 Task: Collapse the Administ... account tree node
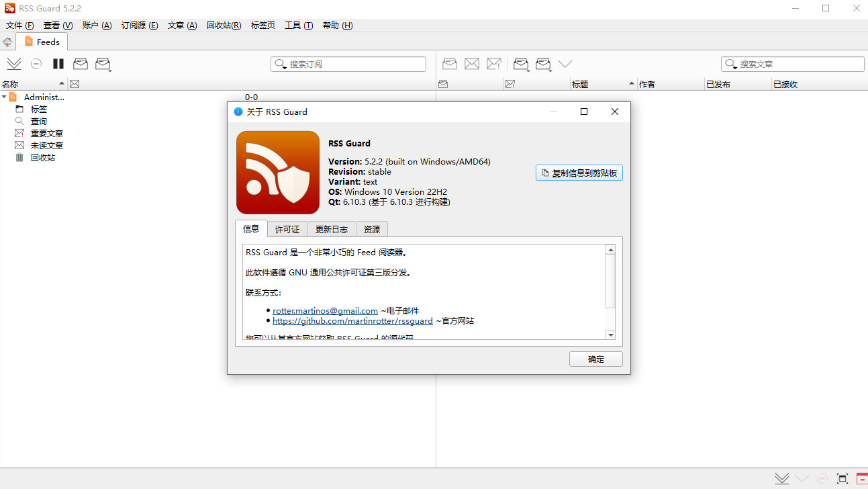pos(4,97)
